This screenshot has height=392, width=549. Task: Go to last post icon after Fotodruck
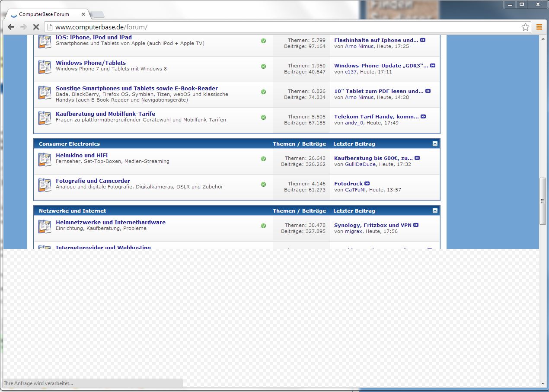367,184
